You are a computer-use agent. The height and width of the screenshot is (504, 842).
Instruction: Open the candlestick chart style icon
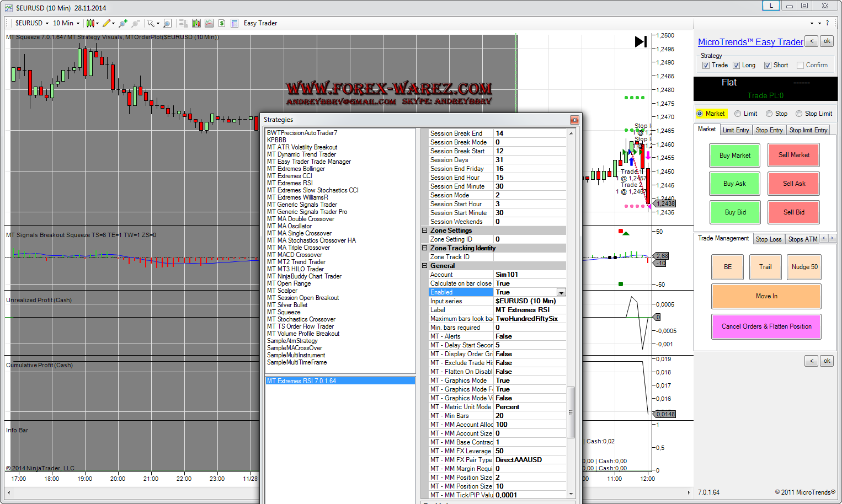point(90,23)
